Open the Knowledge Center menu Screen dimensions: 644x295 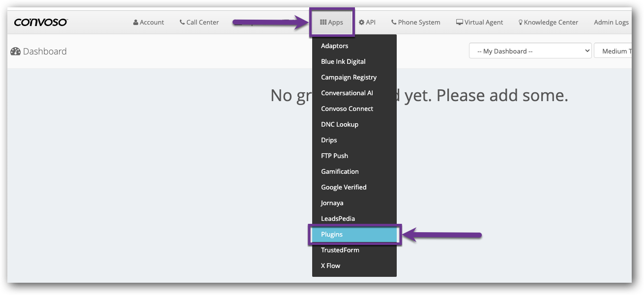(548, 22)
